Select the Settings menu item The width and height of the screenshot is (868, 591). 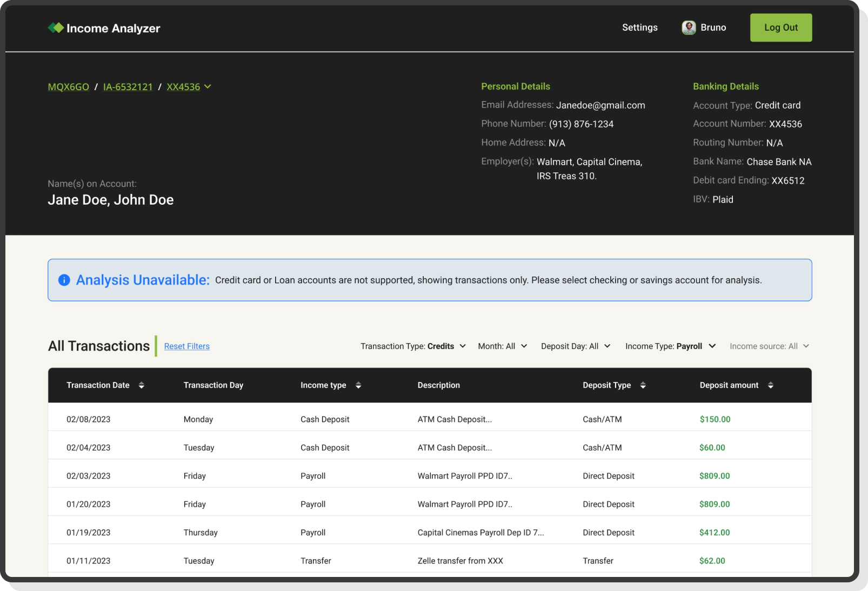pyautogui.click(x=639, y=27)
